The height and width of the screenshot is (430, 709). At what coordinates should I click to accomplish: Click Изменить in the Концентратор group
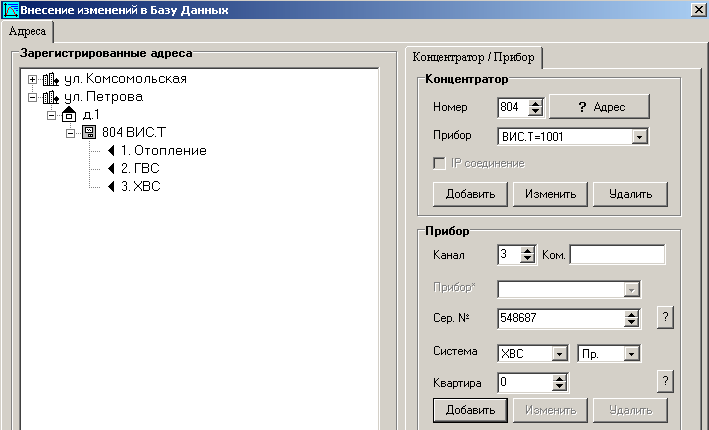(x=550, y=194)
